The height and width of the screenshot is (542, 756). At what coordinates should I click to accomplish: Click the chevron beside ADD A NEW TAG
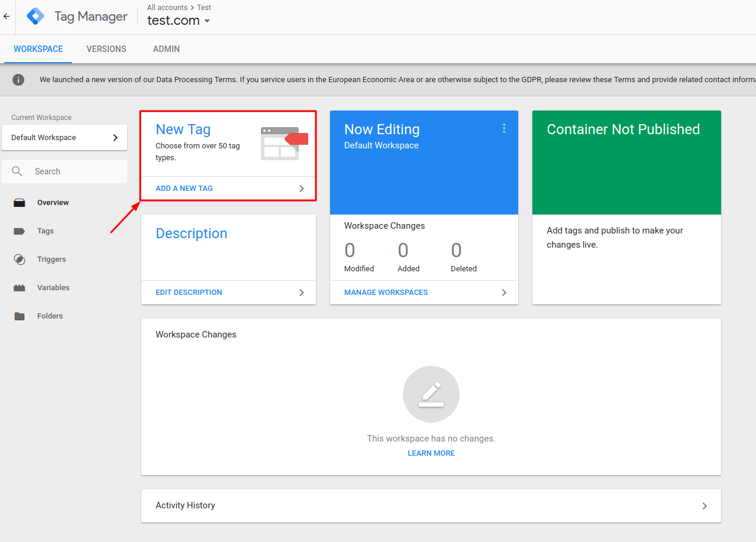point(302,189)
